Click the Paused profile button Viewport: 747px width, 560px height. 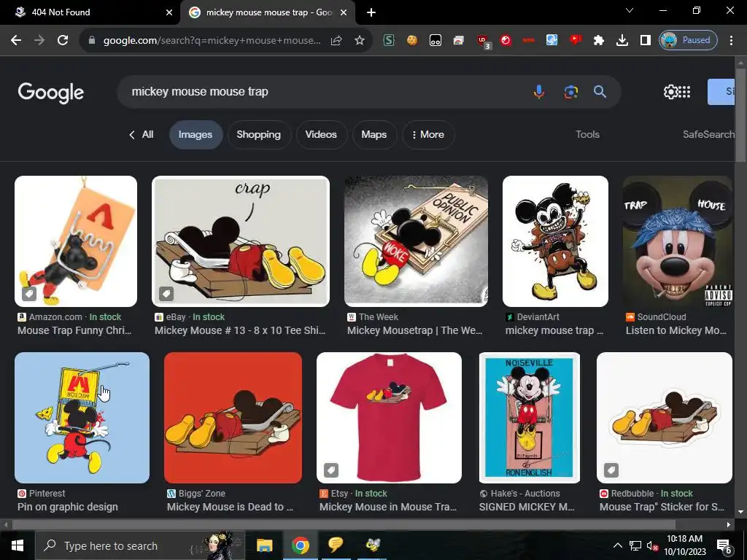click(688, 40)
